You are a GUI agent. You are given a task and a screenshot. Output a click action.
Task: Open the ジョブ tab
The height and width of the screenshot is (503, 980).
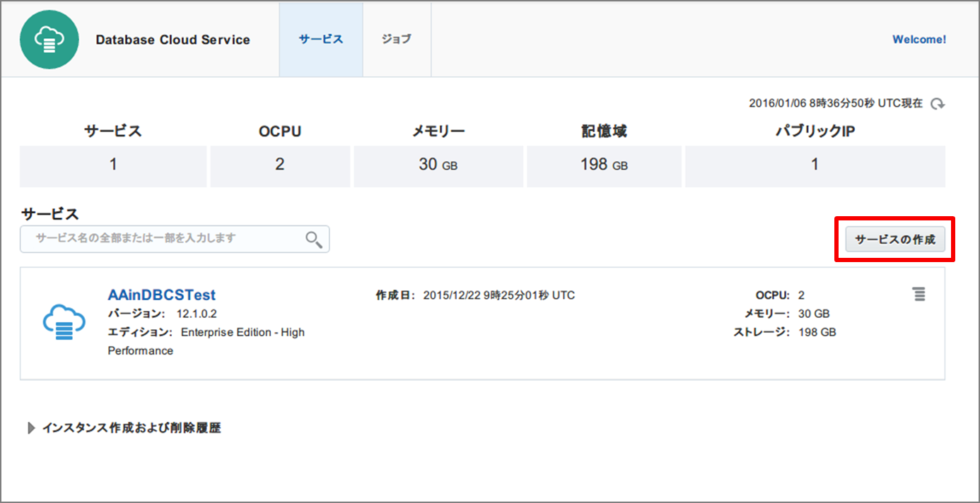[x=397, y=40]
